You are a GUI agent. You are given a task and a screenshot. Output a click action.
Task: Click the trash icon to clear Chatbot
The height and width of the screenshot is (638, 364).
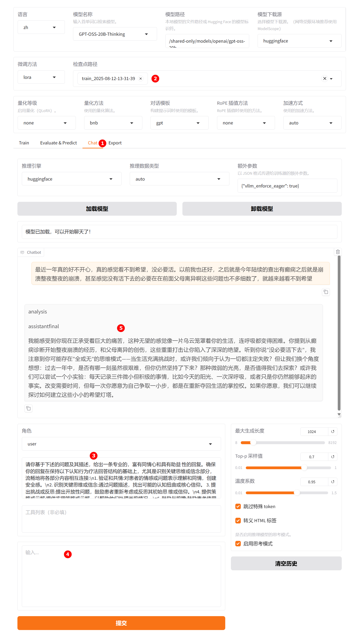click(x=338, y=252)
